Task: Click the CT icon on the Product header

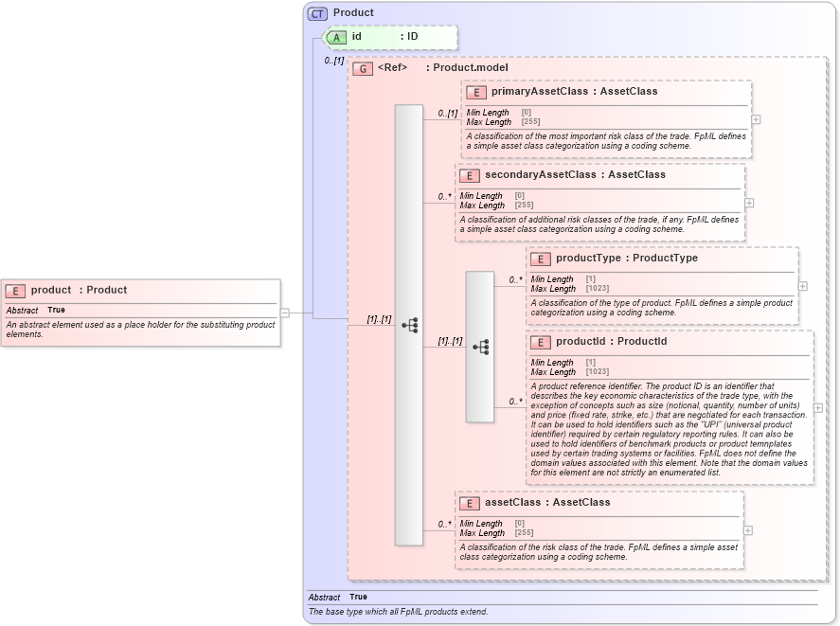Action: [317, 12]
